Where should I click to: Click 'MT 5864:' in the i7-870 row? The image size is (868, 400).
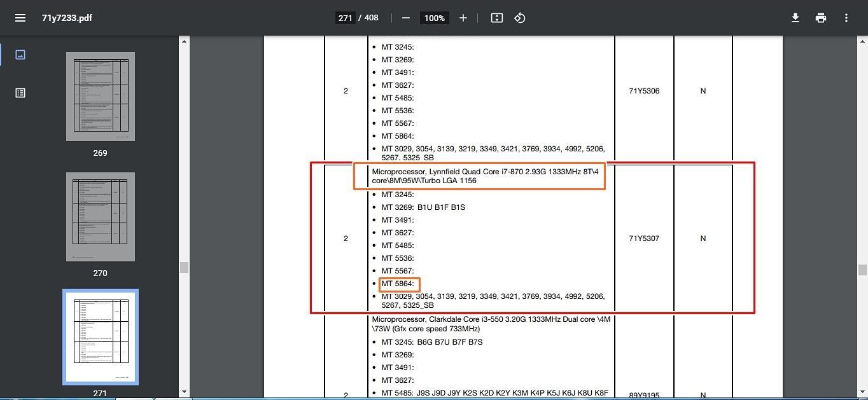pos(398,284)
